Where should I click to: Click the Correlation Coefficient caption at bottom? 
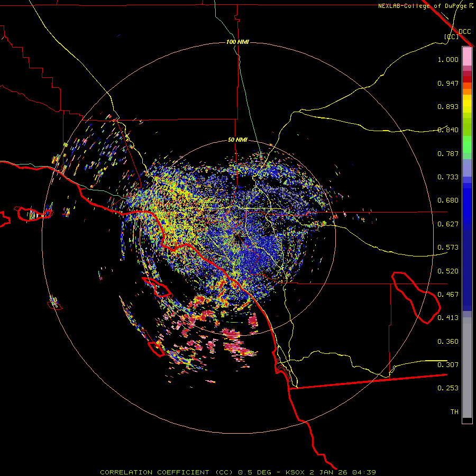click(238, 472)
